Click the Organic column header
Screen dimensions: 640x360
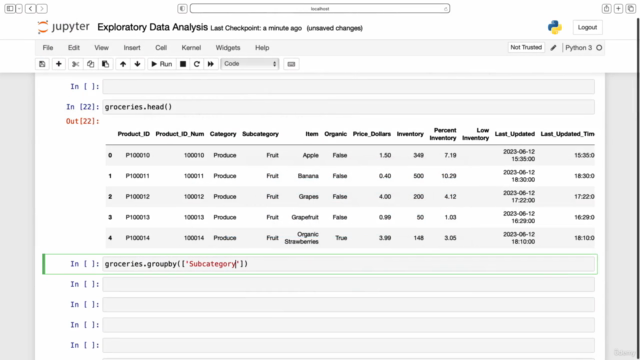(336, 134)
